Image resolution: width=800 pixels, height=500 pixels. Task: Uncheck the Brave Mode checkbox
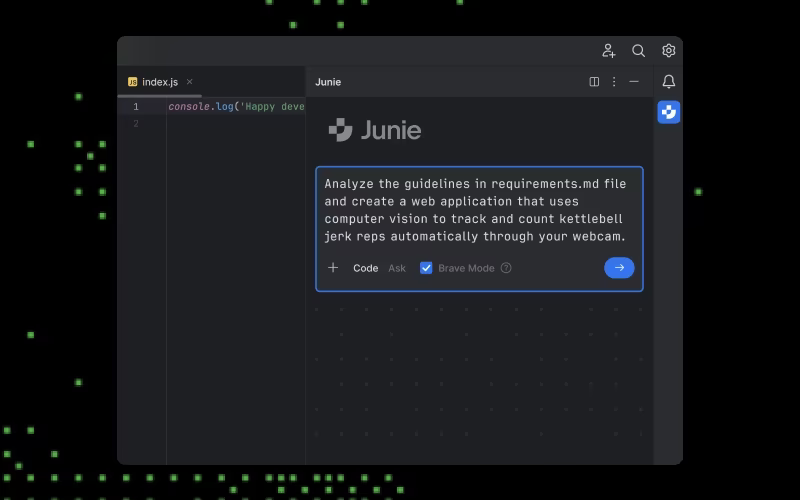(426, 268)
